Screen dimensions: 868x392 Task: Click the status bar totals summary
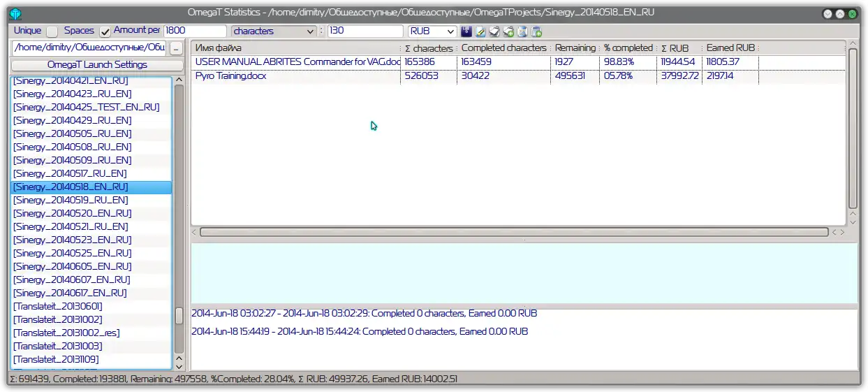tap(233, 379)
